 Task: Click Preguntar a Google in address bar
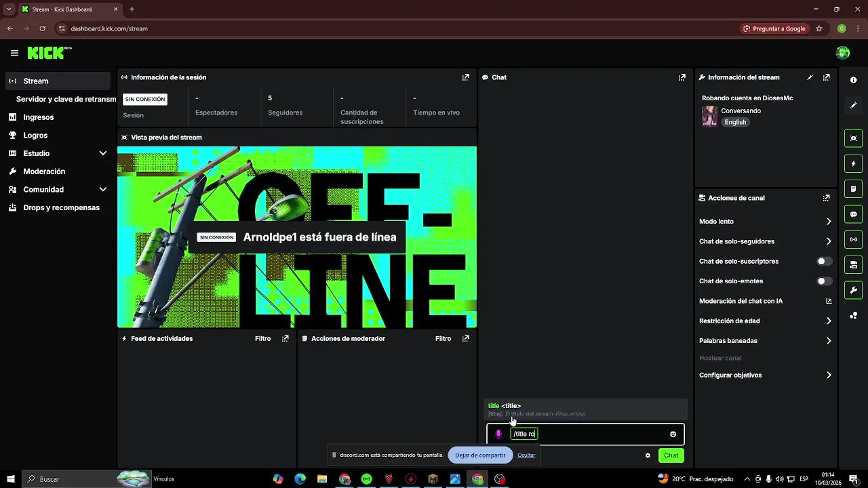774,28
